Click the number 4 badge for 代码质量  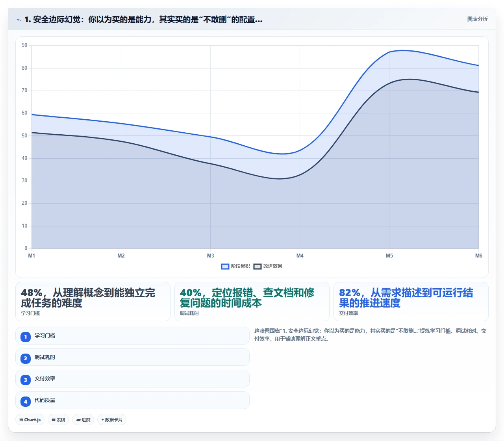point(26,401)
